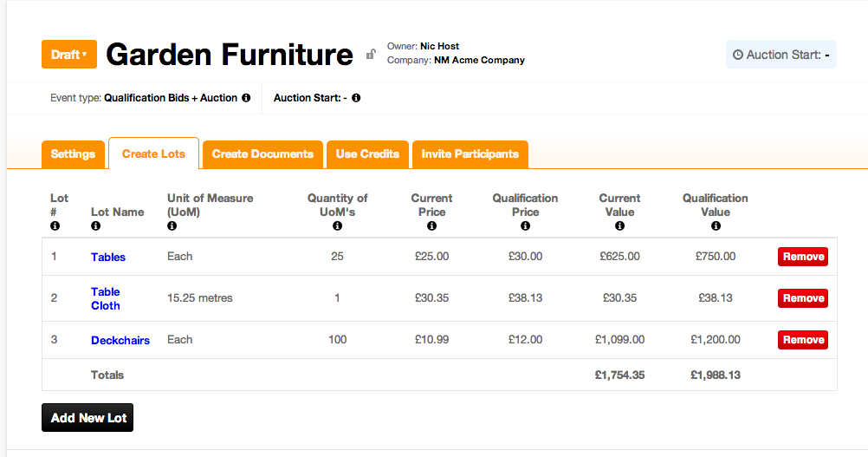Click info icon under Quantity of UoM's
This screenshot has width=868, height=457.
tap(337, 226)
